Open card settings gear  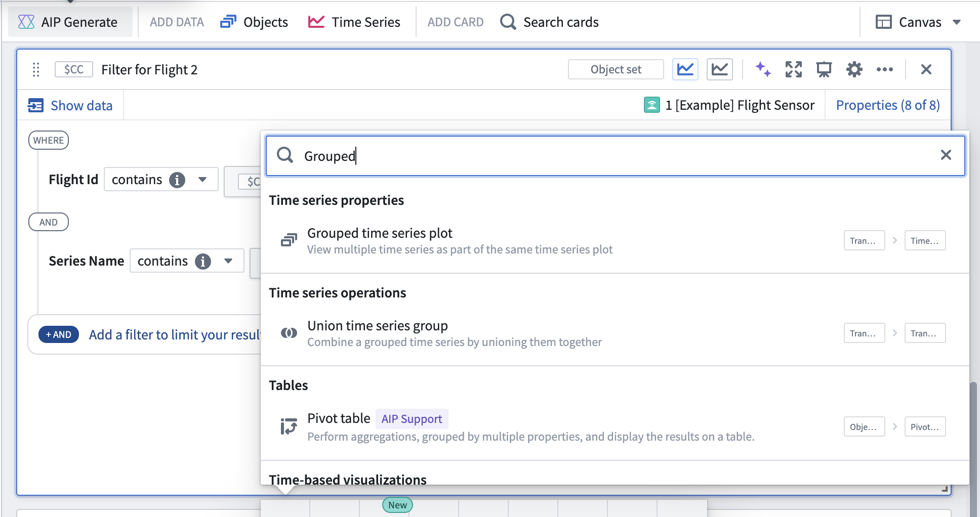(854, 69)
